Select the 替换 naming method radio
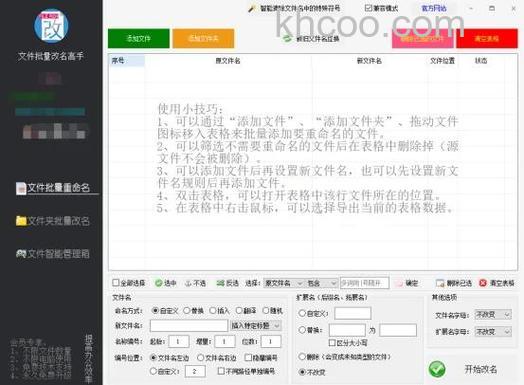 pyautogui.click(x=186, y=310)
